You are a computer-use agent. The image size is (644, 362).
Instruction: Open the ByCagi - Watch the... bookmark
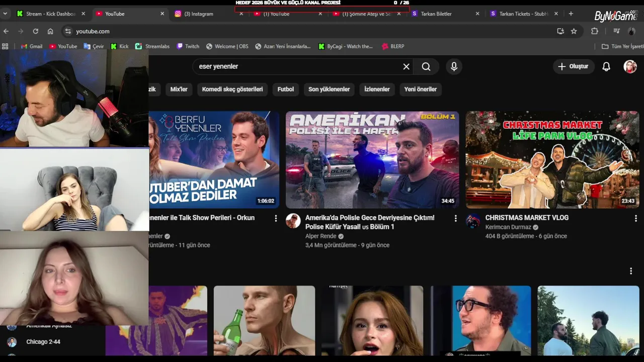[x=346, y=46]
